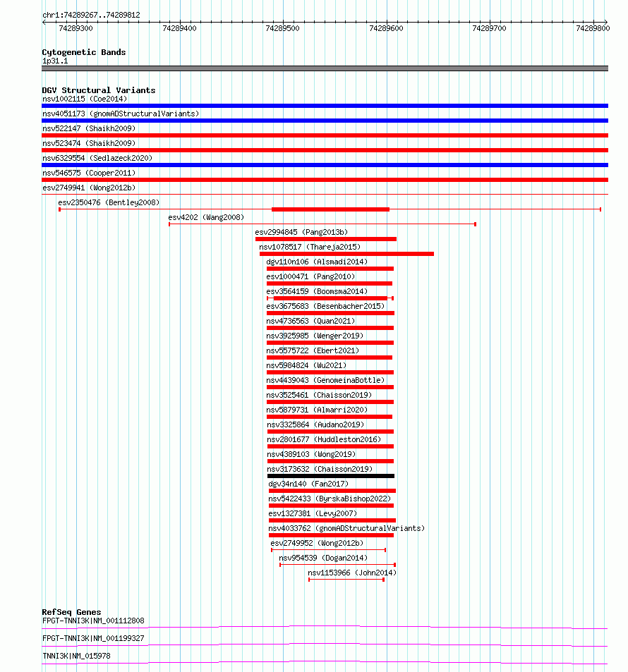
Task: Click esv1000471 (Pang2010) label
Action: click(x=310, y=277)
